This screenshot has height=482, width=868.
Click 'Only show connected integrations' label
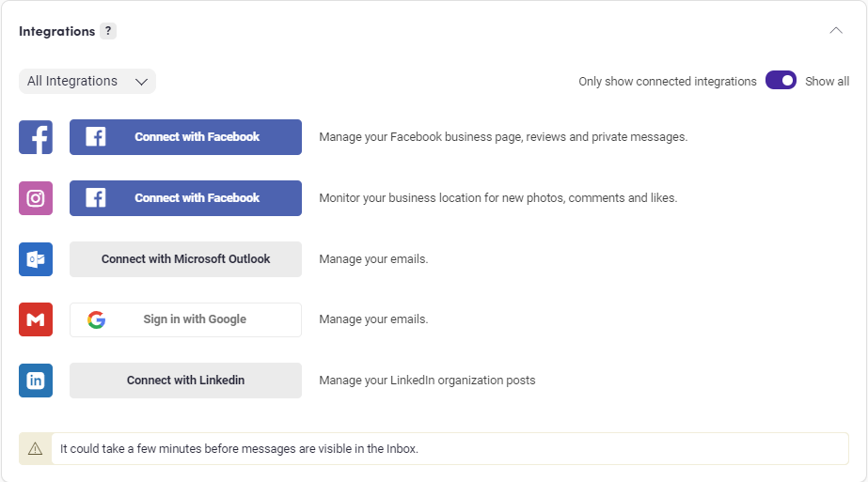tap(667, 82)
